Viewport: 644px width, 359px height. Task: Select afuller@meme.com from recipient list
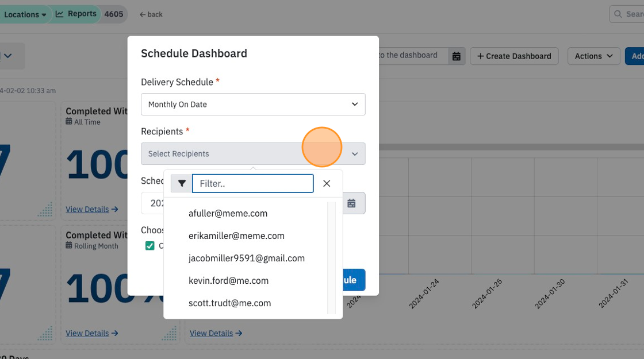pos(228,213)
